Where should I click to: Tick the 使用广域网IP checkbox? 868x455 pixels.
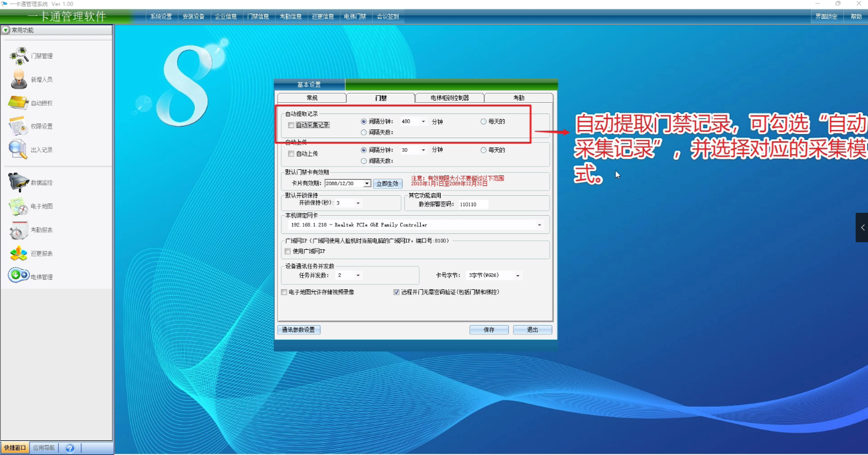[x=288, y=252]
